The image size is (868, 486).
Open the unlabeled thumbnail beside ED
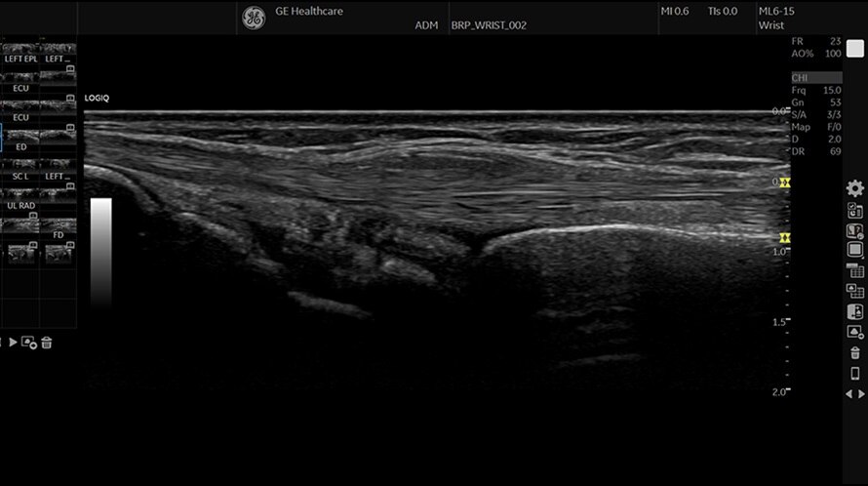(x=59, y=138)
